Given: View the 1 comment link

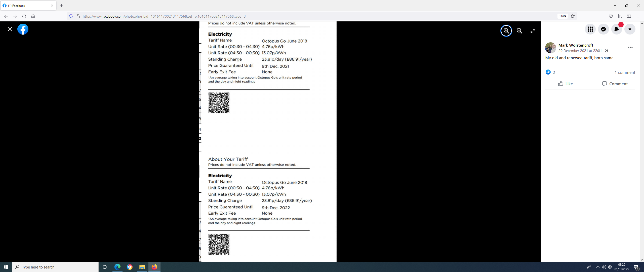Looking at the screenshot, I should [x=625, y=72].
